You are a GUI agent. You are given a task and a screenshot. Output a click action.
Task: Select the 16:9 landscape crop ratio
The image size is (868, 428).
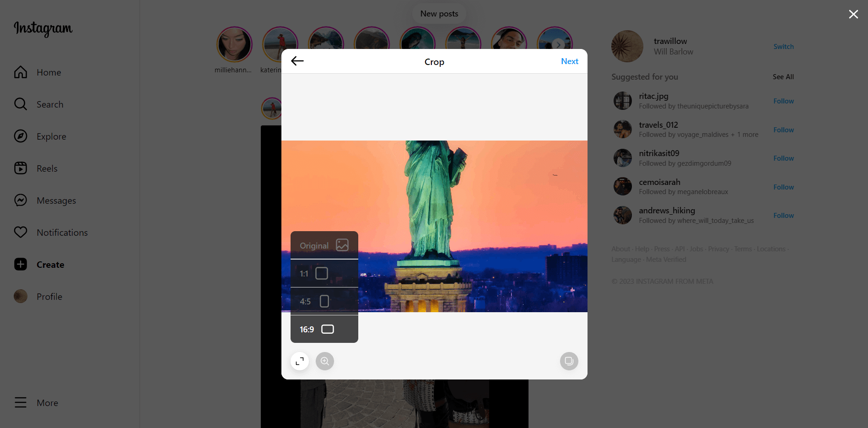tap(324, 329)
